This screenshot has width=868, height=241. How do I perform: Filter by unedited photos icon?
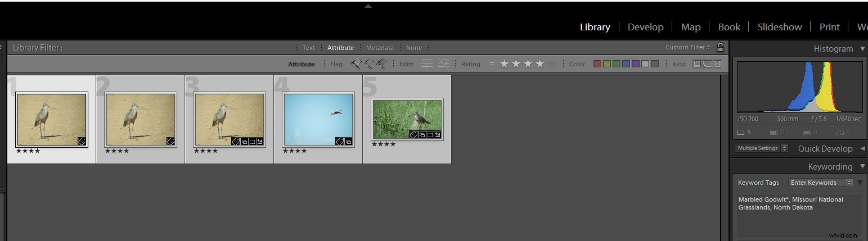(x=443, y=64)
